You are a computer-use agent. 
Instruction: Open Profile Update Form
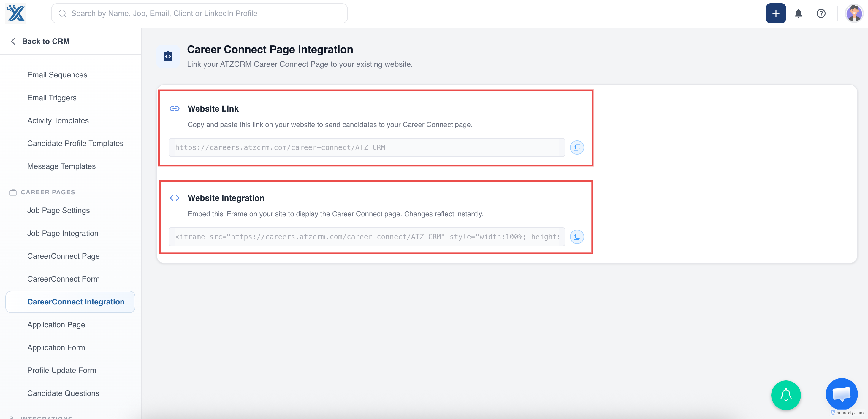pos(62,371)
